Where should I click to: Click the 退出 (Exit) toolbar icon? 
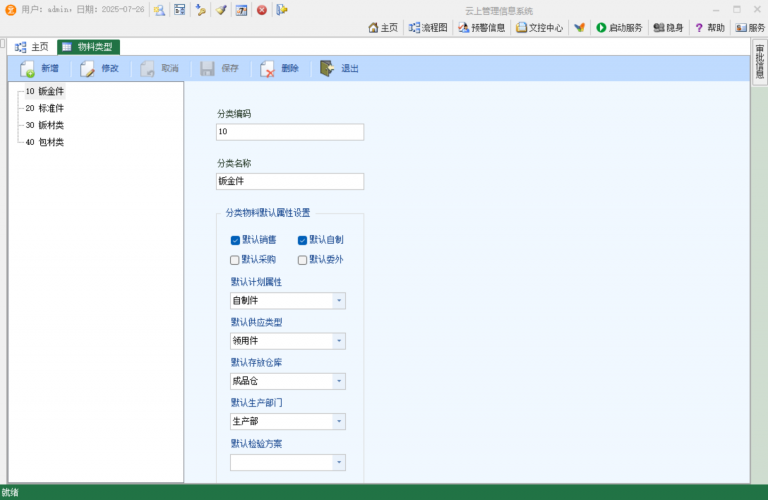pos(328,69)
